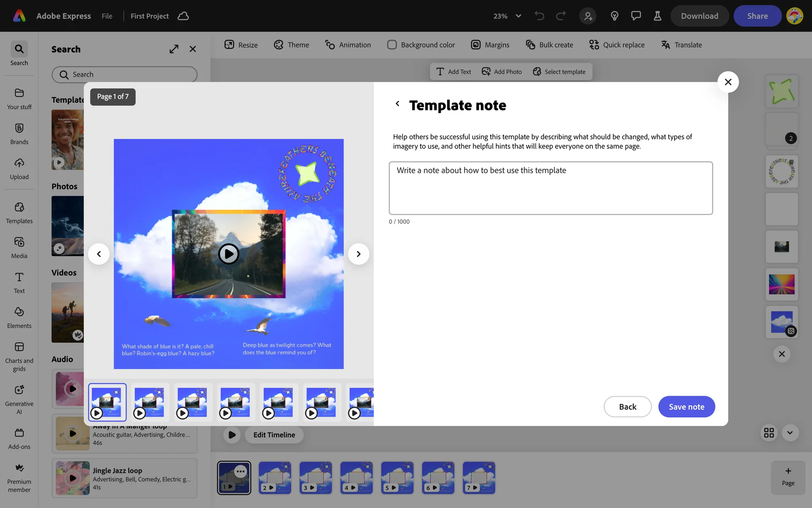
Task: Click the Save note button
Action: point(686,407)
